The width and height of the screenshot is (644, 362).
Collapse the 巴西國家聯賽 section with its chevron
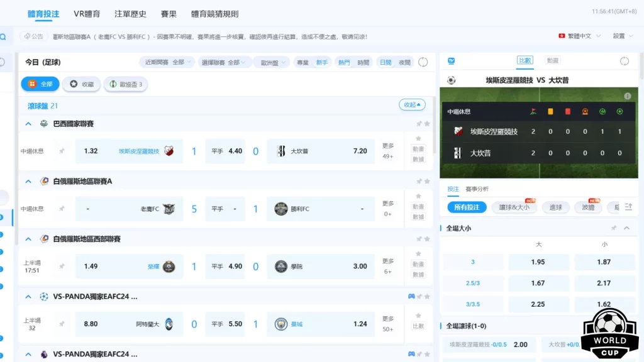[x=27, y=124]
